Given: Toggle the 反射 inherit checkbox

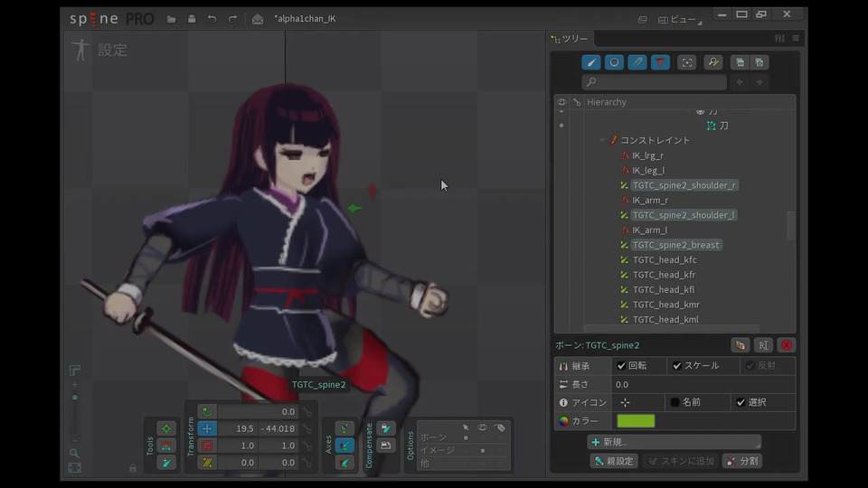Looking at the screenshot, I should [x=750, y=366].
